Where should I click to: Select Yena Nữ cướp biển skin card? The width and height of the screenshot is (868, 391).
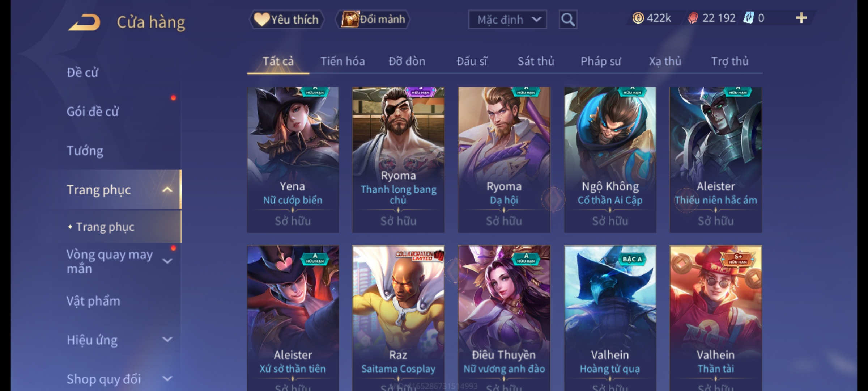tap(293, 160)
